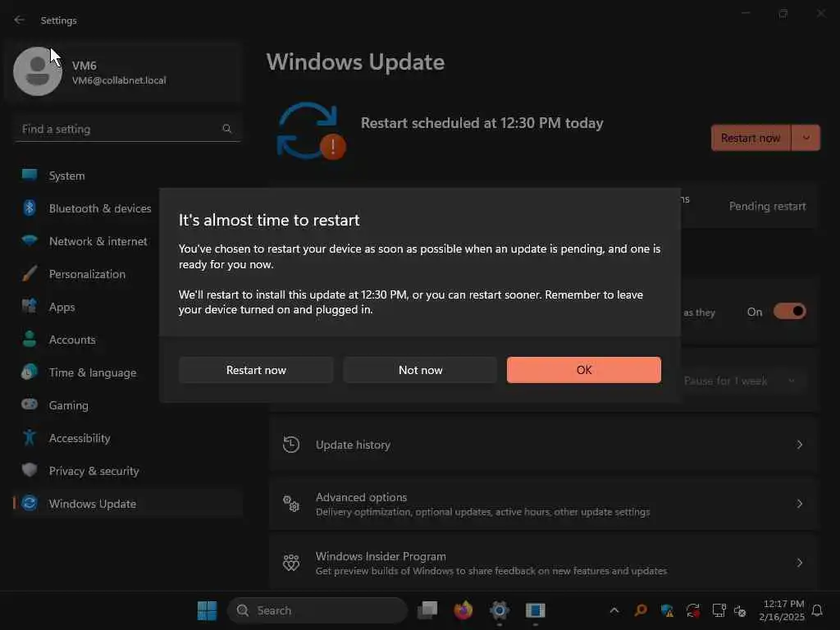Open the Advanced options page
This screenshot has width=840, height=630.
(544, 504)
